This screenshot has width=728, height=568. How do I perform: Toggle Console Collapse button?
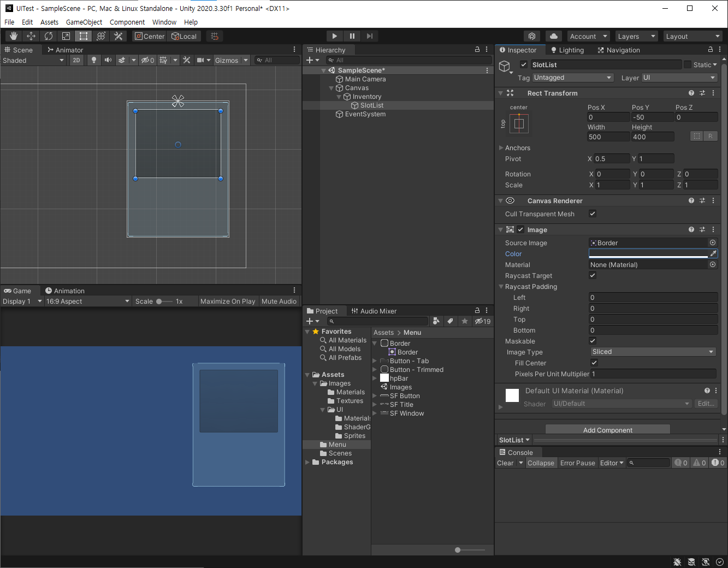pos(541,463)
